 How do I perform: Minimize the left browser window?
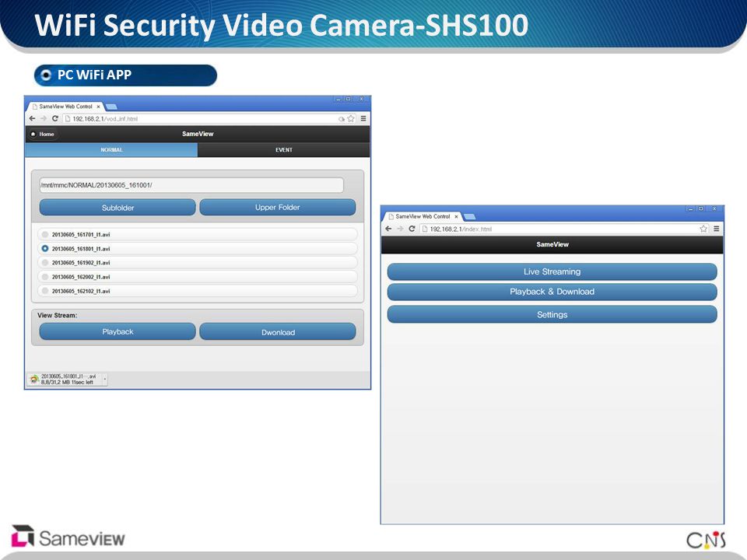coord(338,99)
